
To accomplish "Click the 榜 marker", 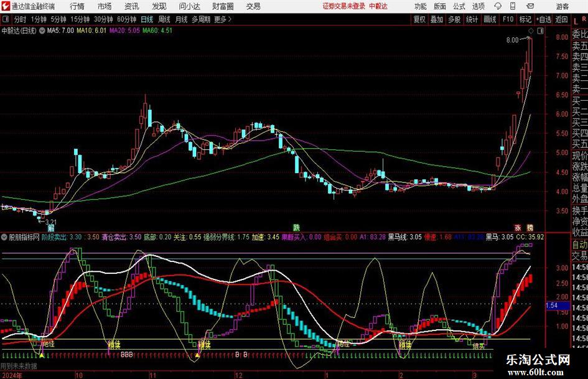I will (x=530, y=227).
